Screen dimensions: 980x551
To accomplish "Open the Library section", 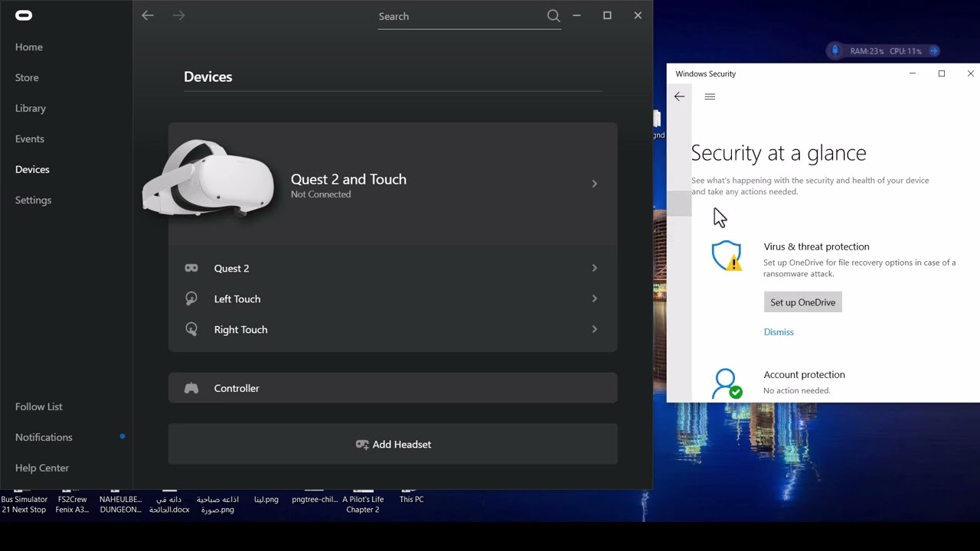I will coord(31,108).
